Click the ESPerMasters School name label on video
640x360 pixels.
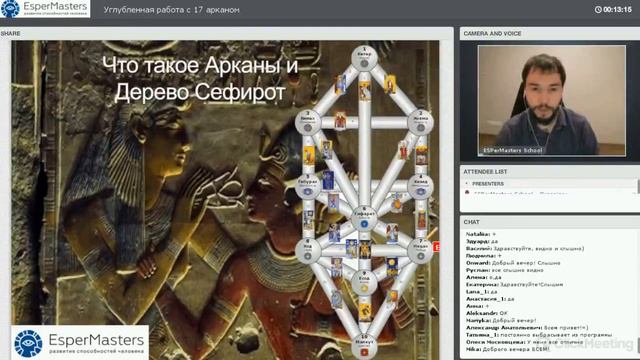(x=513, y=150)
